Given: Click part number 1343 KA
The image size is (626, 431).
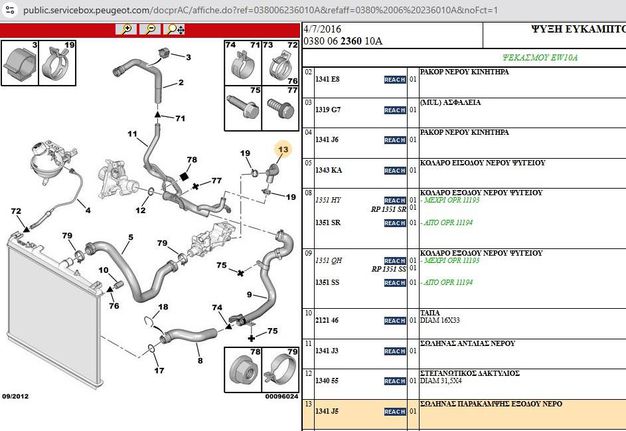Looking at the screenshot, I should 329,170.
